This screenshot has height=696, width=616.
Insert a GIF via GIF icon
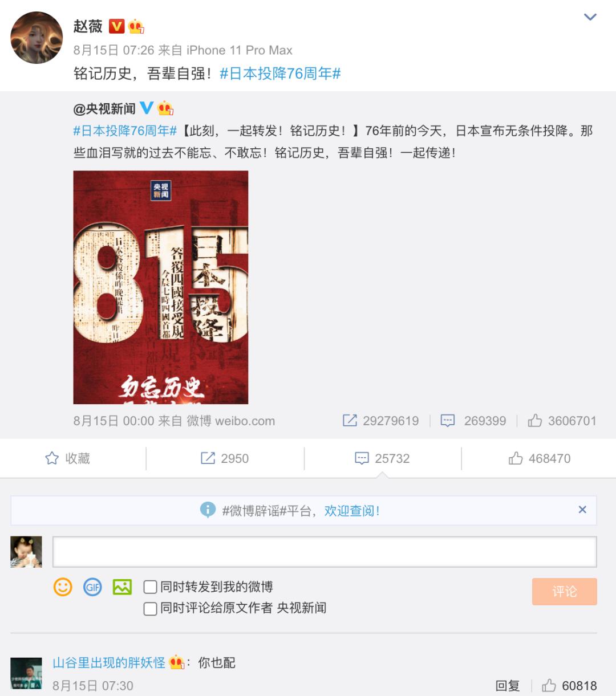[x=92, y=587]
